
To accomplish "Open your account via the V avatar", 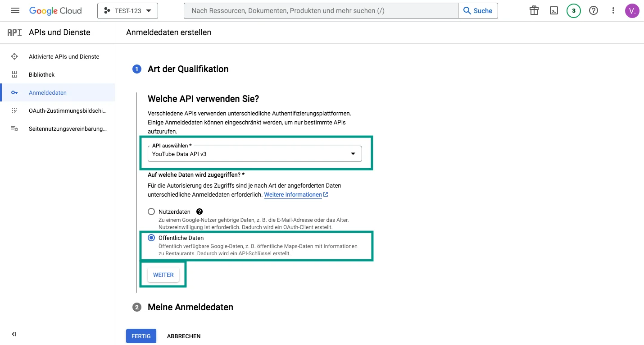I will 632,10.
